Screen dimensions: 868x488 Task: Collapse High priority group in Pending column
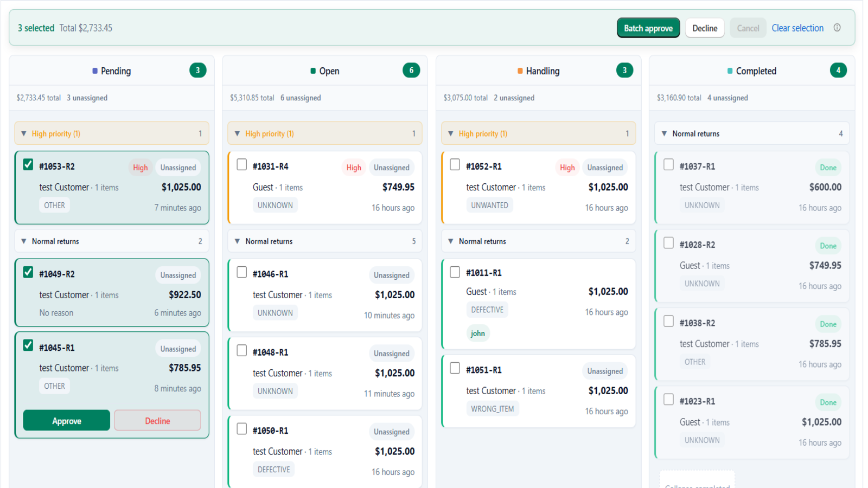click(112, 133)
